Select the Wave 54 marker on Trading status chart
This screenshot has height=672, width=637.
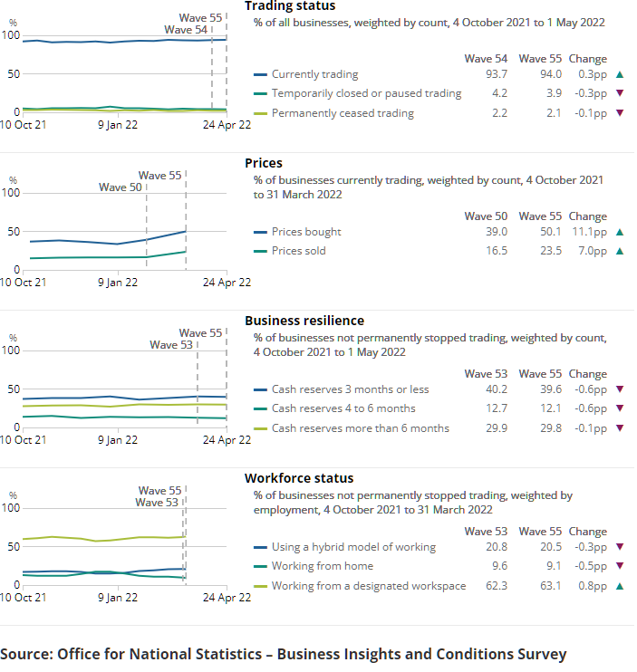(x=186, y=30)
